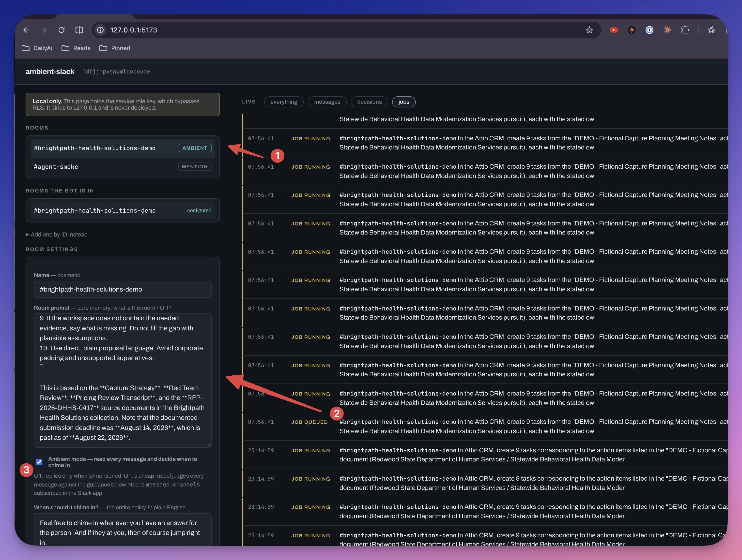This screenshot has height=560, width=742.
Task: Open the Pinned bookmarks folder
Action: (115, 48)
